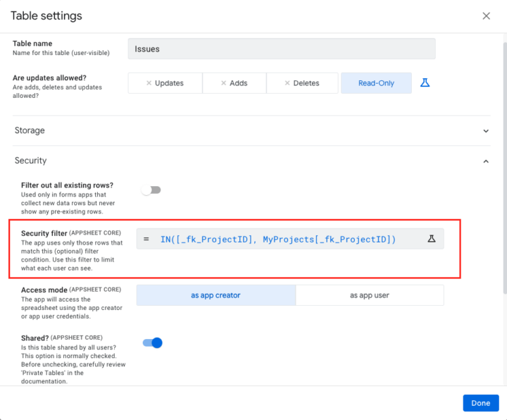Enable Filter out all existing rows switch
The width and height of the screenshot is (507, 420).
tap(151, 190)
